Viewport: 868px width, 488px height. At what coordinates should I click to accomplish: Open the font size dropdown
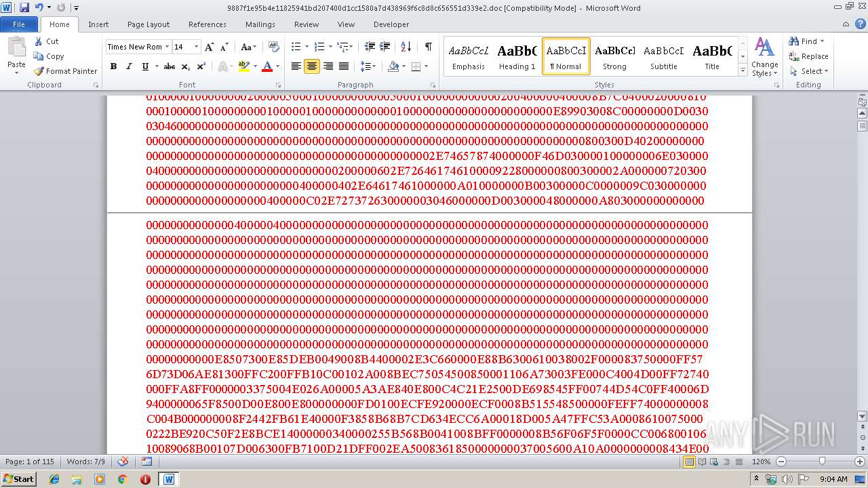(197, 47)
